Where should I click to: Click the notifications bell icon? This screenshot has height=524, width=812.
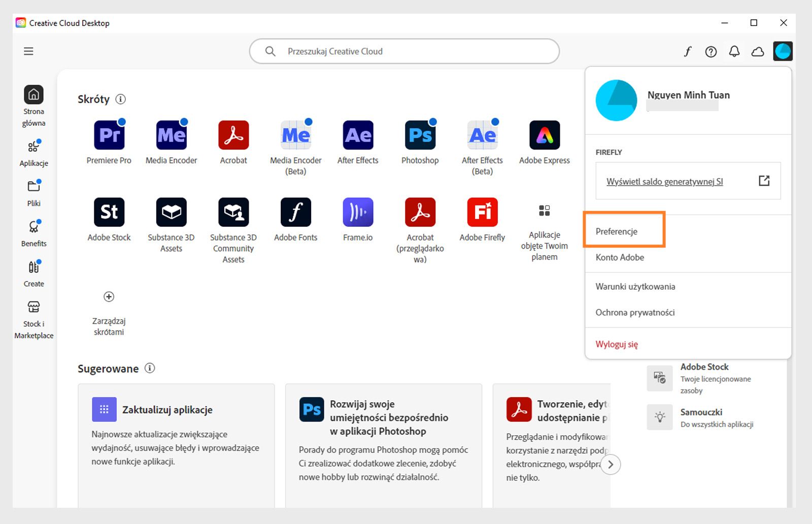[733, 51]
